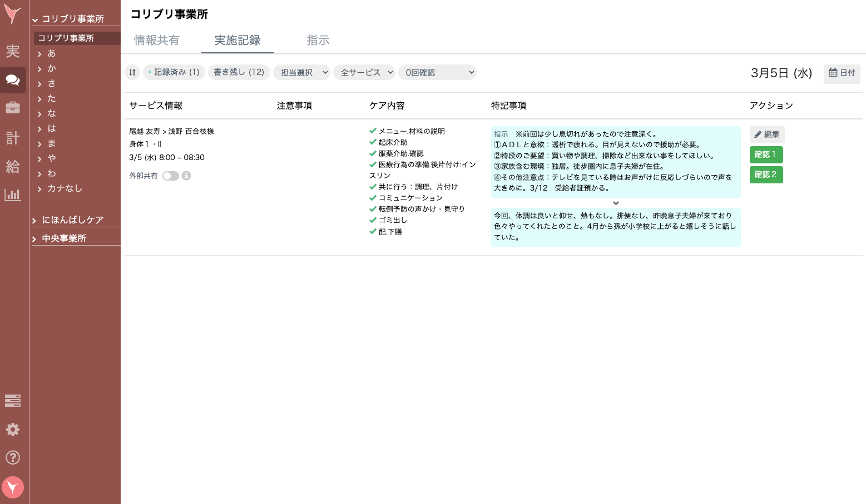
Task: Switch to the 指示 tab
Action: (x=318, y=40)
